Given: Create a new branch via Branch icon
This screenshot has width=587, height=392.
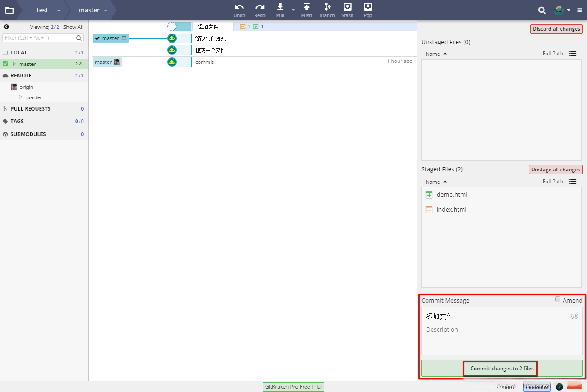Looking at the screenshot, I should 327,7.
